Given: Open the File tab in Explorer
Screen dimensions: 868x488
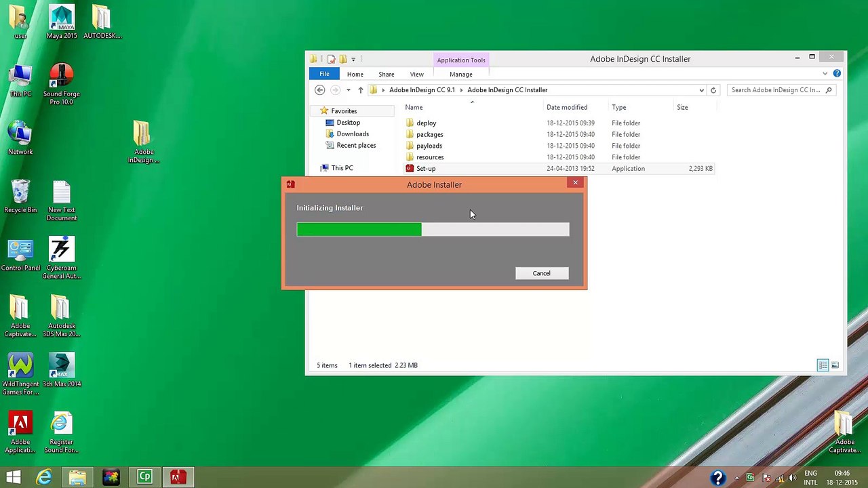Looking at the screenshot, I should pos(324,74).
